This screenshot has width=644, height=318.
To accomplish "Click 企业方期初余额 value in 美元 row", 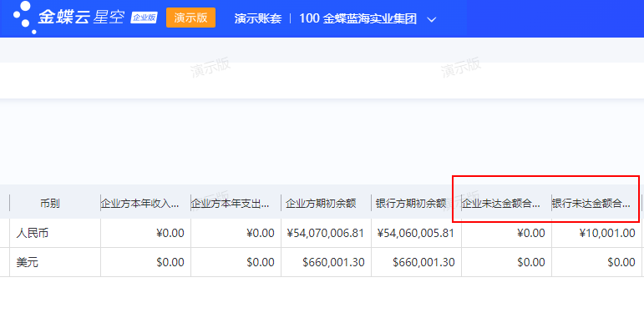I will (x=326, y=262).
